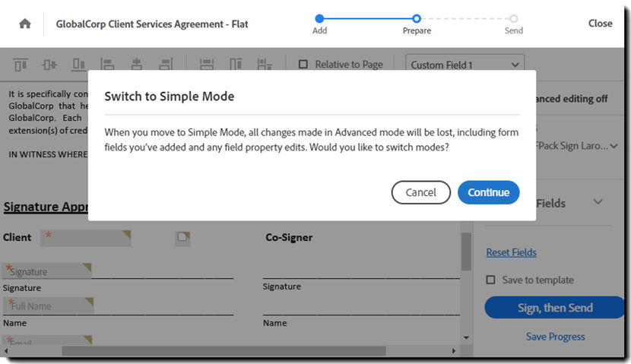
Task: Click the match width icon
Action: [x=206, y=65]
